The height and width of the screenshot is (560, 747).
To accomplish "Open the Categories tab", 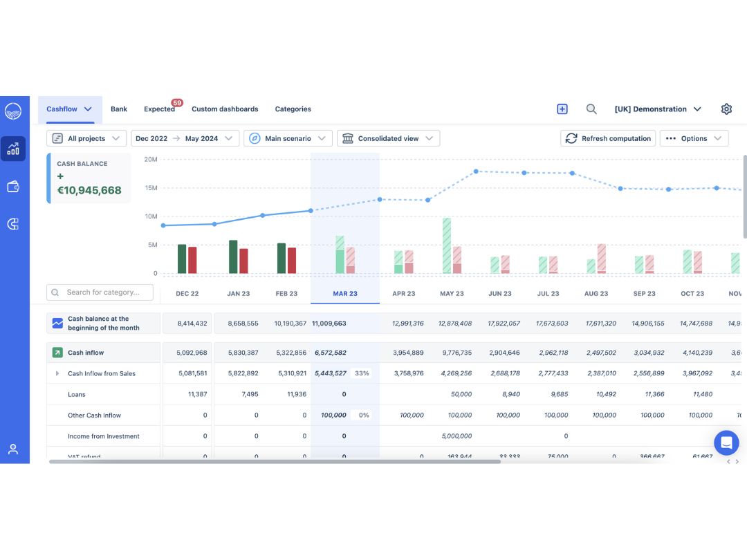I will 293,109.
